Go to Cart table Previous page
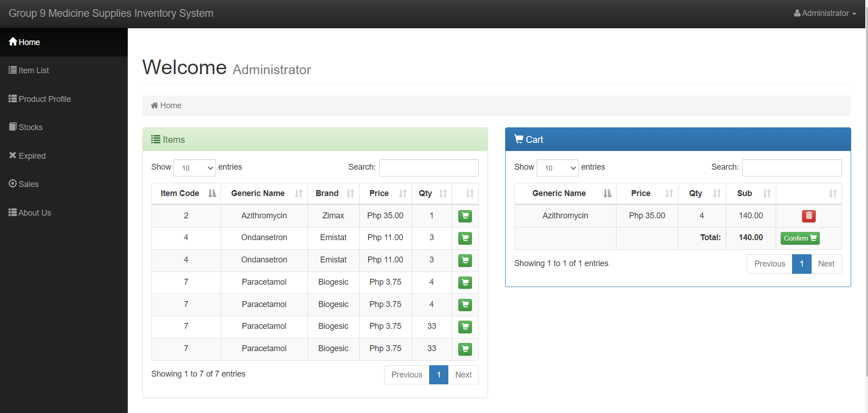The height and width of the screenshot is (413, 868). tap(770, 264)
